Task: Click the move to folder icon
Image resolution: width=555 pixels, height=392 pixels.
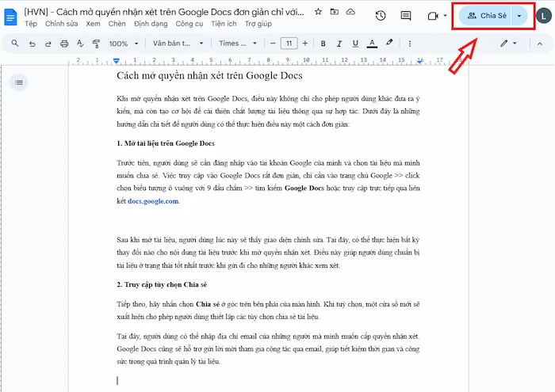Action: [x=334, y=13]
